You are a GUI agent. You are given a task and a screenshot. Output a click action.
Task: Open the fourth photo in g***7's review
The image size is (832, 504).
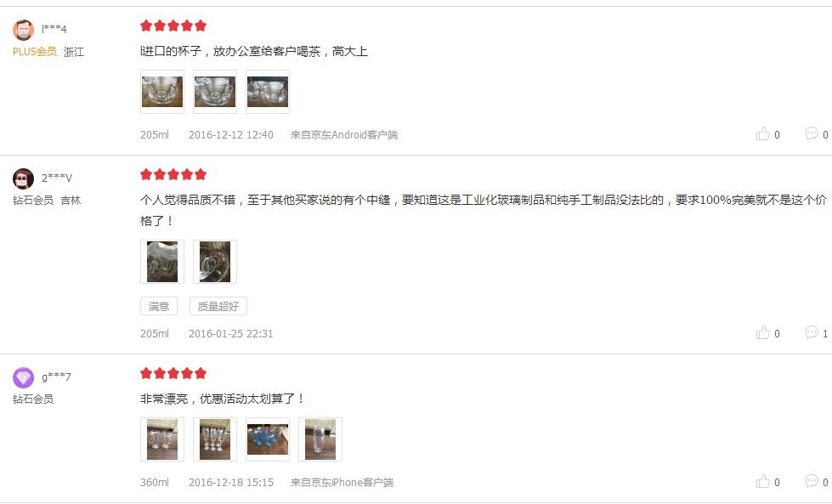(320, 439)
